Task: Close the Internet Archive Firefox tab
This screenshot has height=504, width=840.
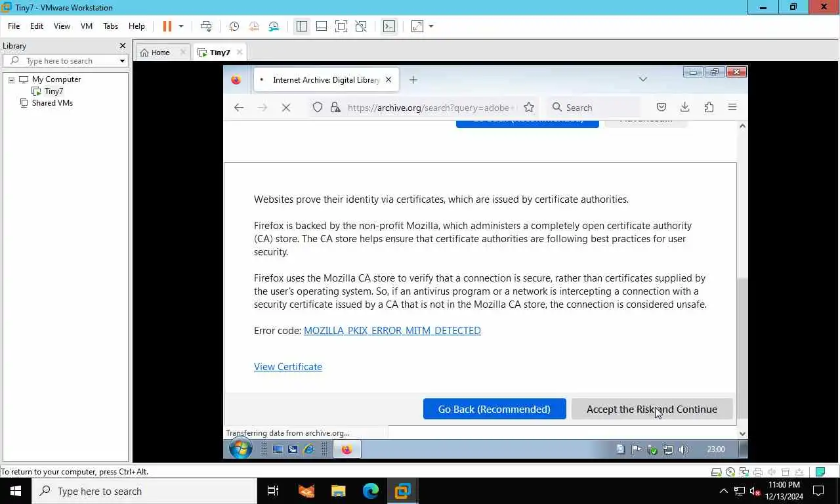Action: pyautogui.click(x=388, y=80)
